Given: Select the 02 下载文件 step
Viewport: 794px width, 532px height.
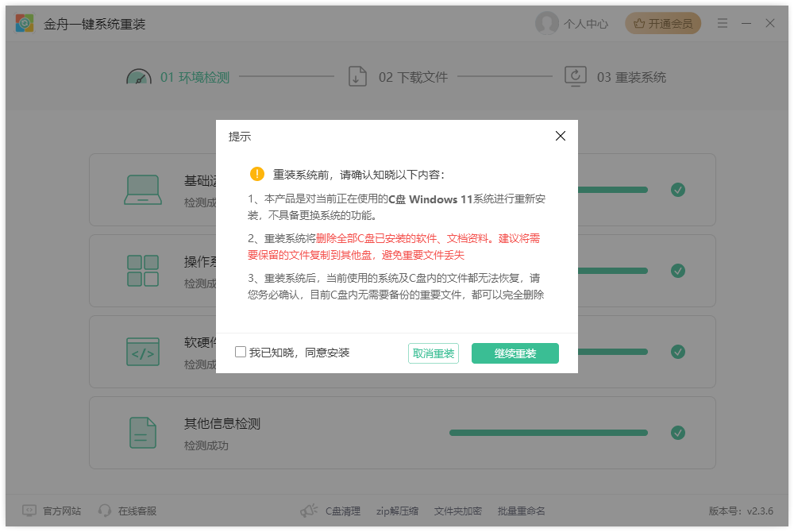Looking at the screenshot, I should (413, 78).
